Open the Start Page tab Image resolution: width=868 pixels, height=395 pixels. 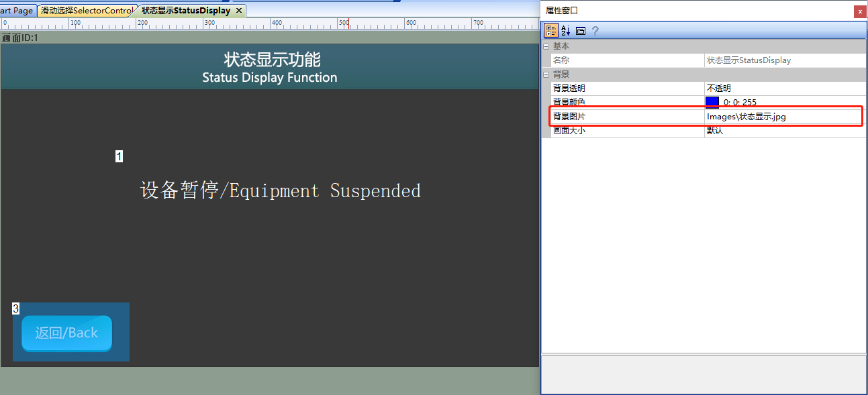pyautogui.click(x=17, y=11)
